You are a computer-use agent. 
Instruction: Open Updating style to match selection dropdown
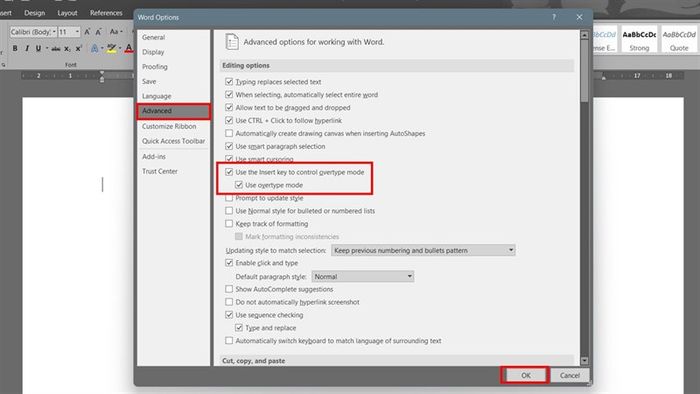[x=423, y=250]
